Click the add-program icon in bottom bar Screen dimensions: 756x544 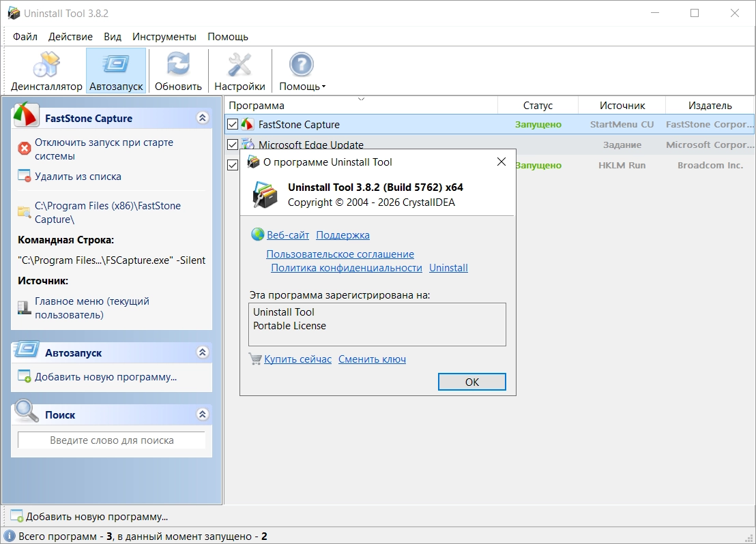pyautogui.click(x=17, y=516)
